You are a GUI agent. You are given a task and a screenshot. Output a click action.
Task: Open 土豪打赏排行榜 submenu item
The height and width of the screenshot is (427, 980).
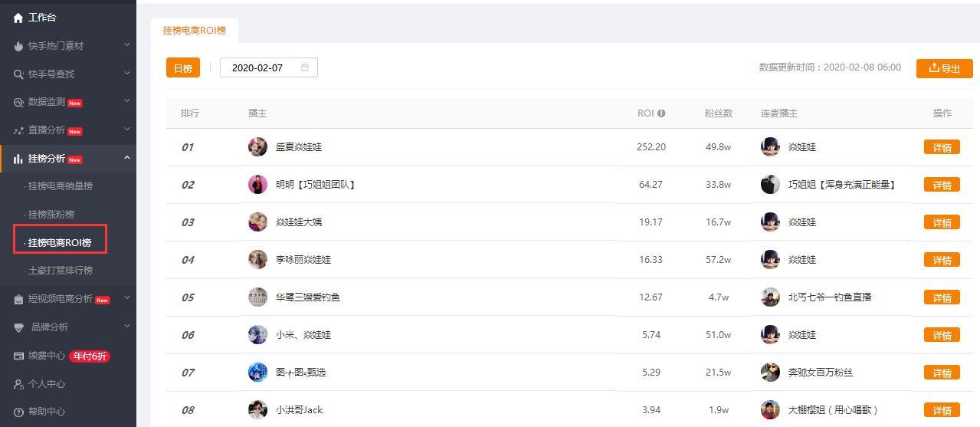pos(60,271)
